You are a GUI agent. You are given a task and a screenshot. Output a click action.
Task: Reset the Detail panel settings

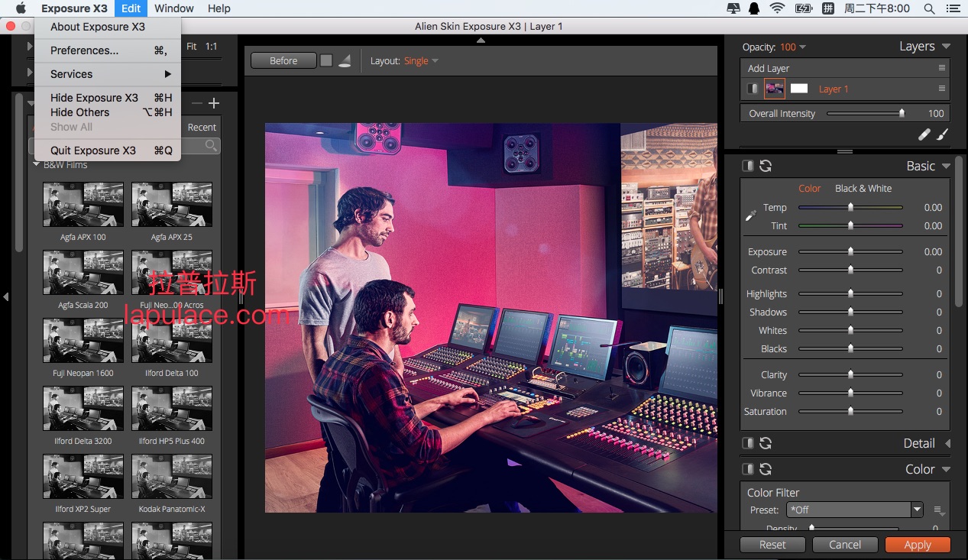pos(765,443)
